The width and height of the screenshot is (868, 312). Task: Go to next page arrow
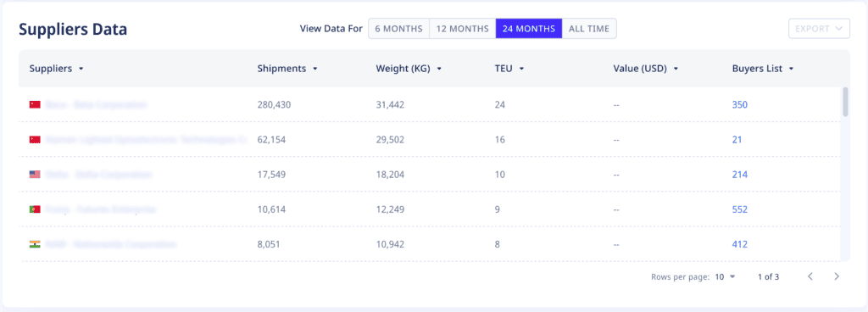tap(837, 276)
